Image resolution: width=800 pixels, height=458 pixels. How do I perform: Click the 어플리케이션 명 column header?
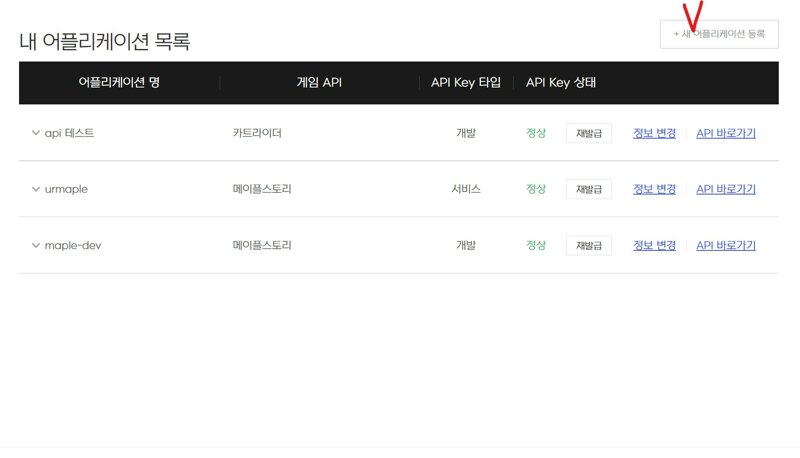(119, 83)
